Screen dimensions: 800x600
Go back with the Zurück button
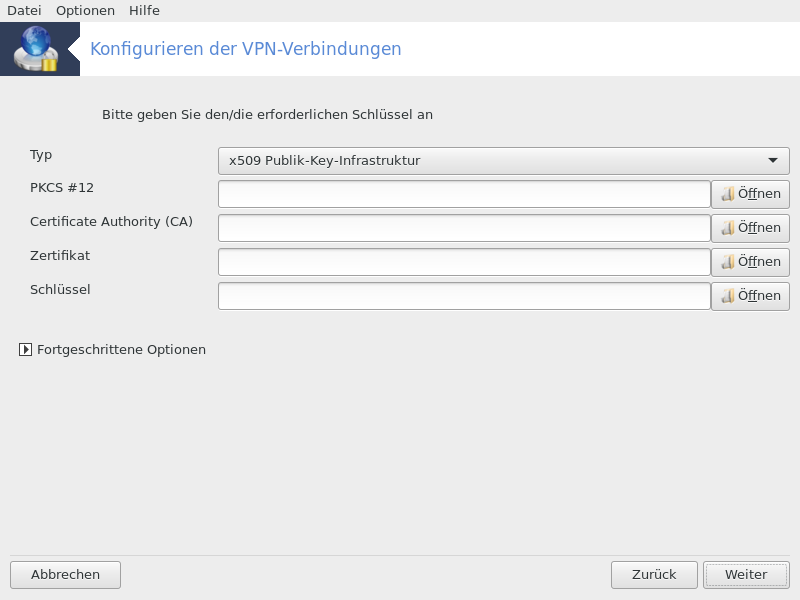[654, 575]
